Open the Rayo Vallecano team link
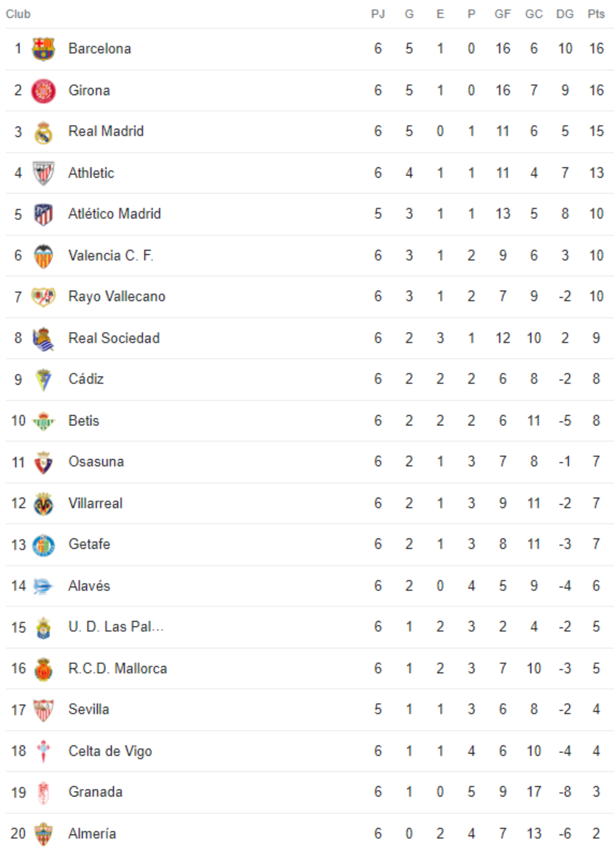 117,296
